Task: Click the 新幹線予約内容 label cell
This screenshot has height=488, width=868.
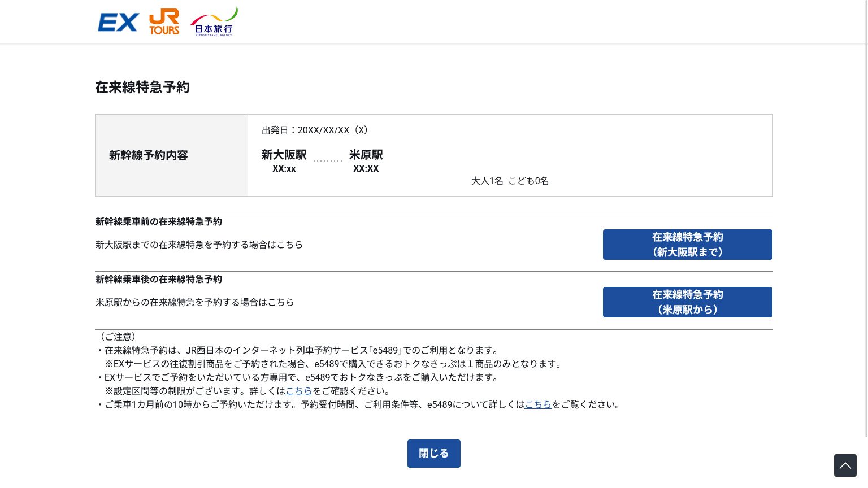Action: (171, 155)
